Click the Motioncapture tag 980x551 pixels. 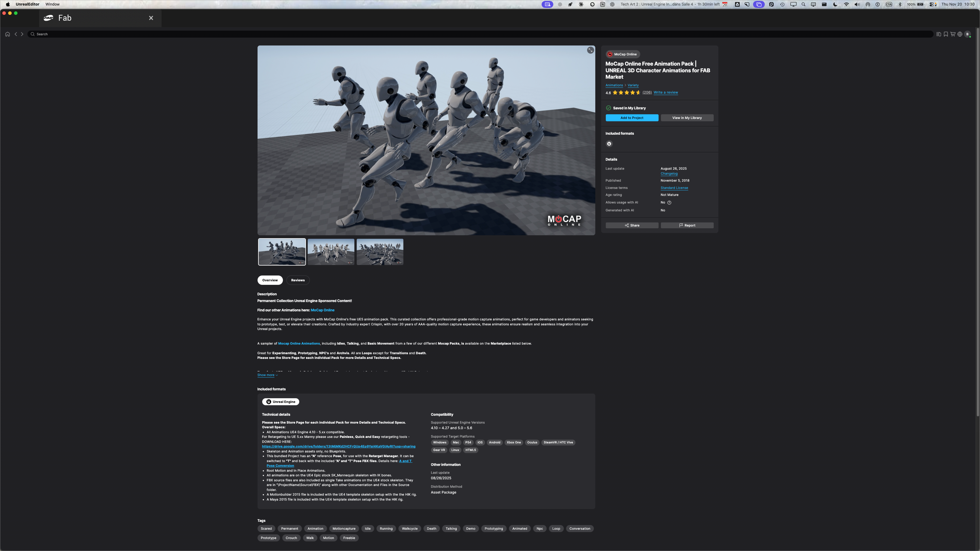tap(344, 529)
